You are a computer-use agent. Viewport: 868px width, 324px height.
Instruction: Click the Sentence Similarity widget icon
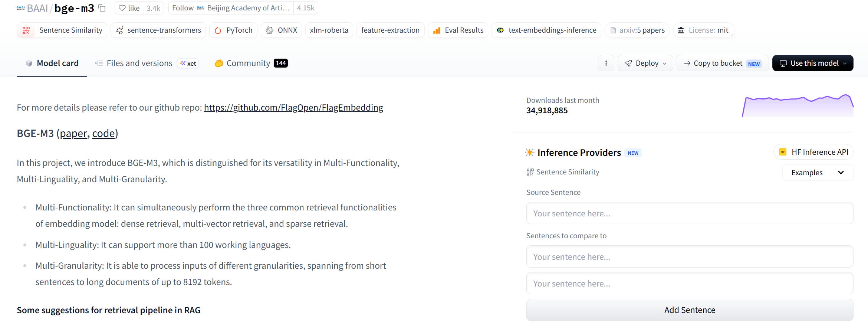coord(530,172)
